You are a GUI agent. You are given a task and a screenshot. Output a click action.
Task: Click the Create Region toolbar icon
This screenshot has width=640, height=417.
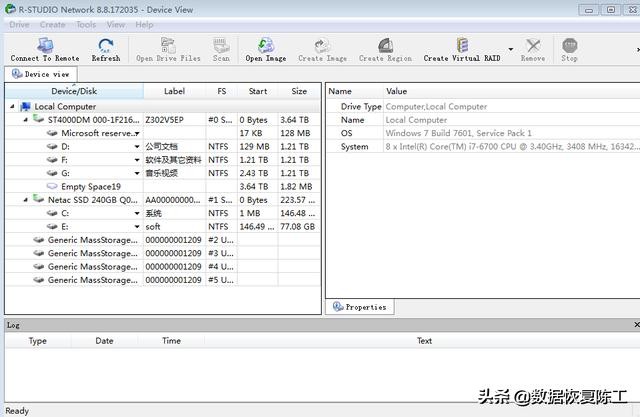coord(385,45)
